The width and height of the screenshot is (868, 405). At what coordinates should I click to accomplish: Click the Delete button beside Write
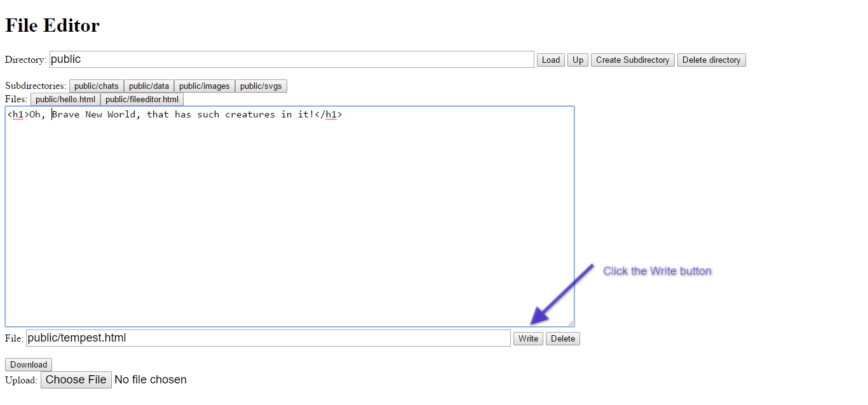(562, 338)
